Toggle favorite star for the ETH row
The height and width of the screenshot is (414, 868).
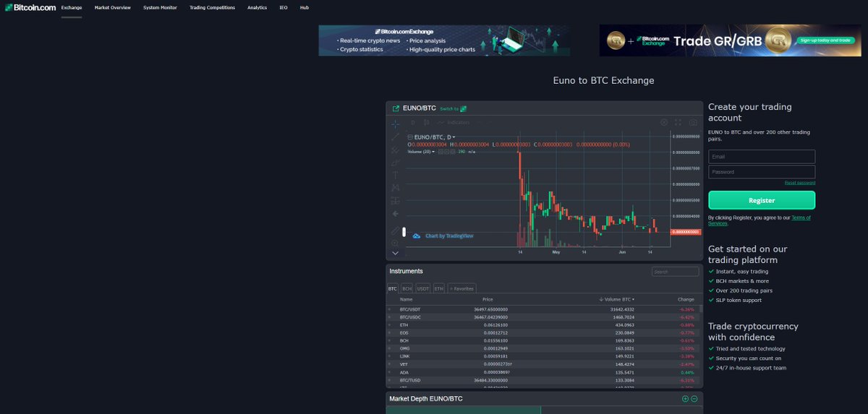(390, 325)
